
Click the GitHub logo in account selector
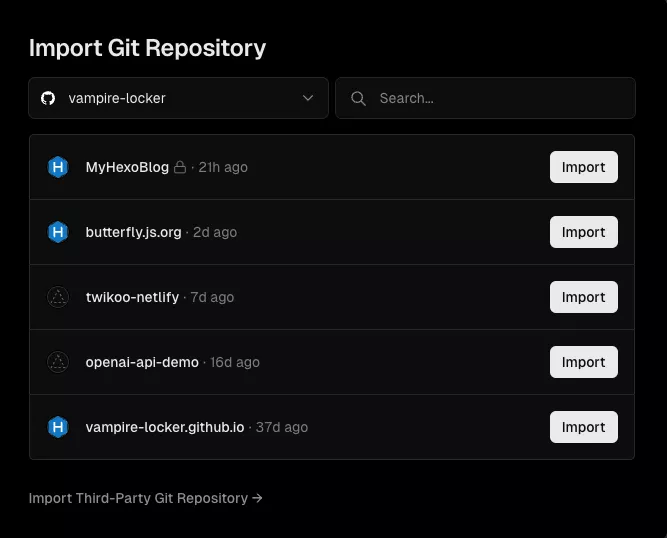(48, 98)
